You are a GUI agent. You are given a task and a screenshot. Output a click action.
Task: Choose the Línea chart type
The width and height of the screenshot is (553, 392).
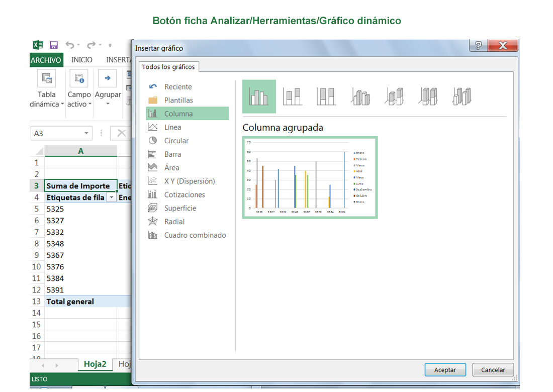coord(188,127)
